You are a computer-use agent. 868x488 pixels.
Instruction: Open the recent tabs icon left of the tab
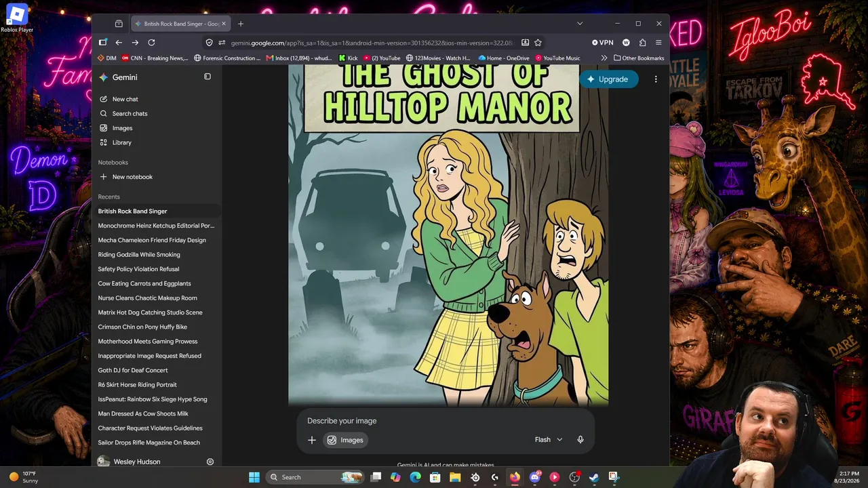pos(119,24)
